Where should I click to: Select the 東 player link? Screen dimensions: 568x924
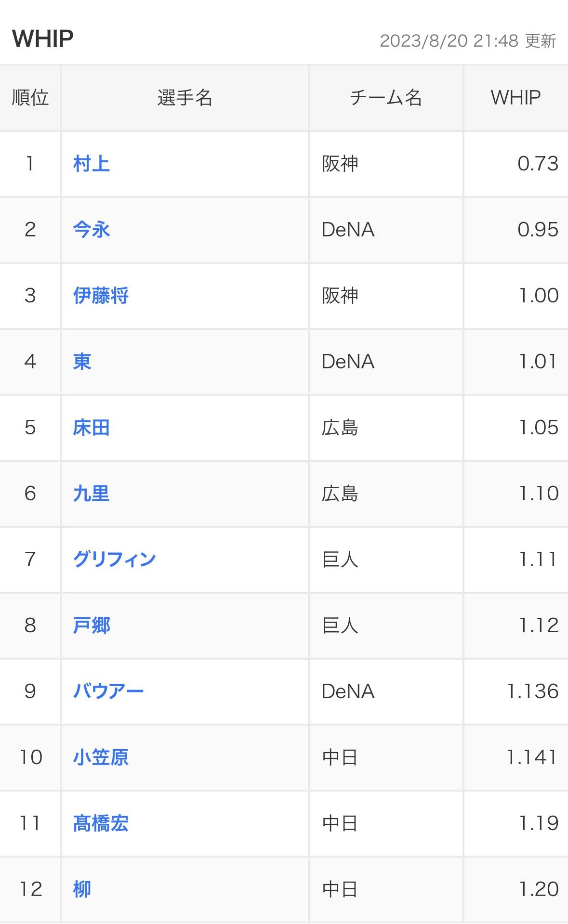(82, 362)
